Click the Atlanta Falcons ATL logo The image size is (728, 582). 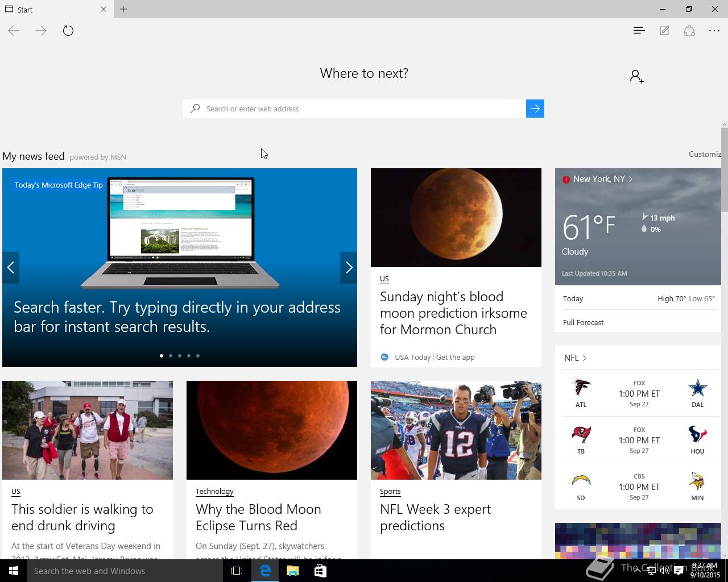pos(581,388)
